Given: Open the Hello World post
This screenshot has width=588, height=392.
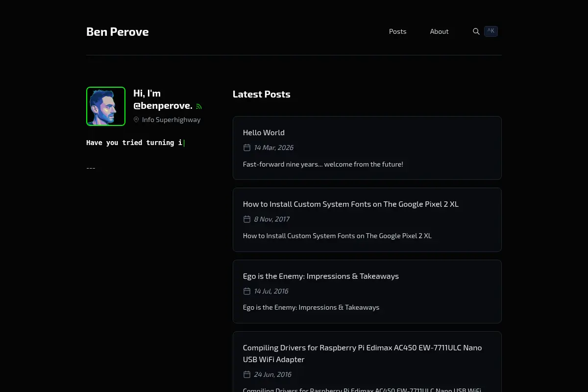Looking at the screenshot, I should (264, 132).
